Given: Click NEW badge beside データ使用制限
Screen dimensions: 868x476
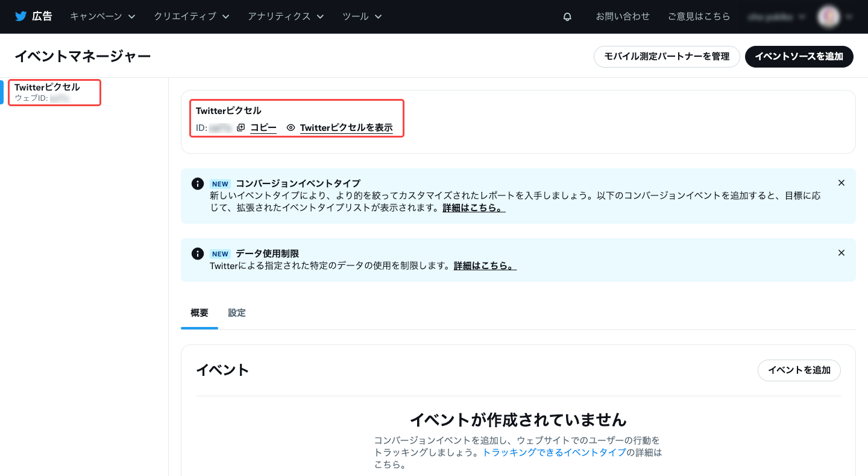Looking at the screenshot, I should click(x=220, y=254).
